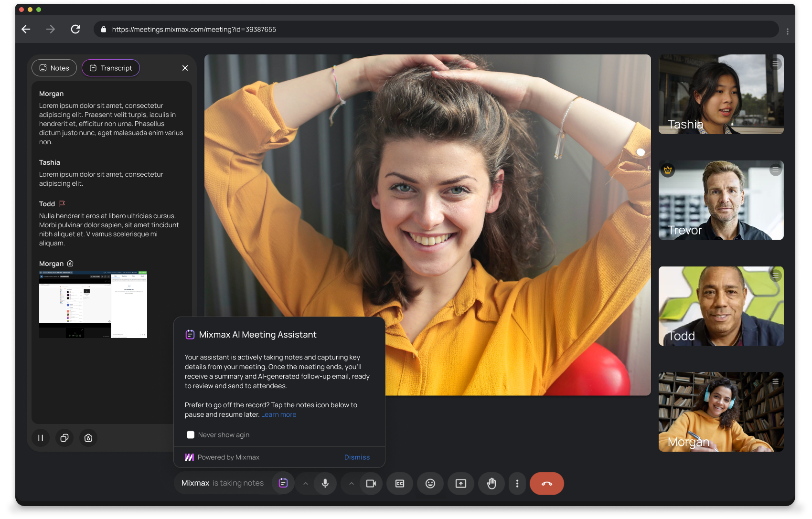Open the Learn more link
Image resolution: width=812 pixels, height=519 pixels.
[278, 414]
